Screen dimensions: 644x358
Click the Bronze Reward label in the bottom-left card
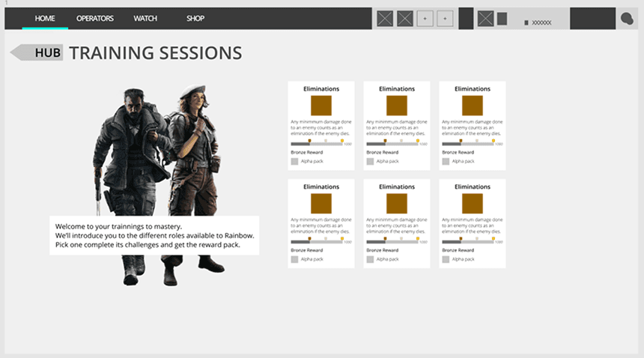(x=307, y=250)
